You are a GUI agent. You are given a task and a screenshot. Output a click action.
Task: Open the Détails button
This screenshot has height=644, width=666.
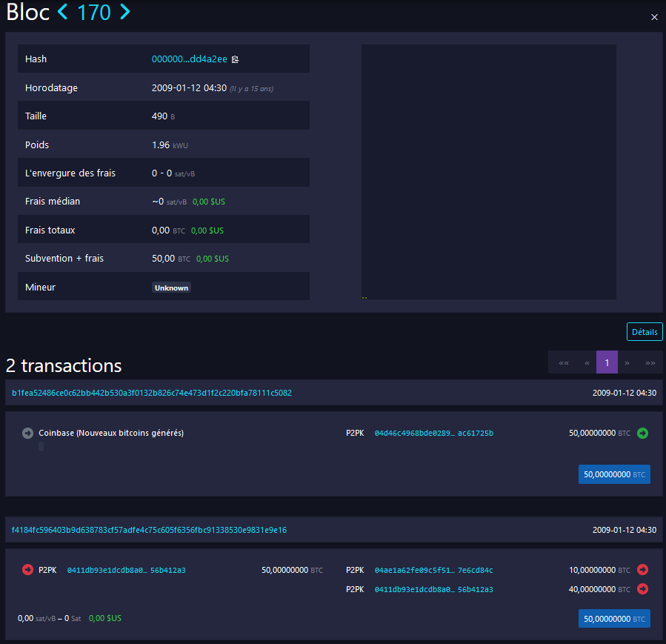point(645,332)
